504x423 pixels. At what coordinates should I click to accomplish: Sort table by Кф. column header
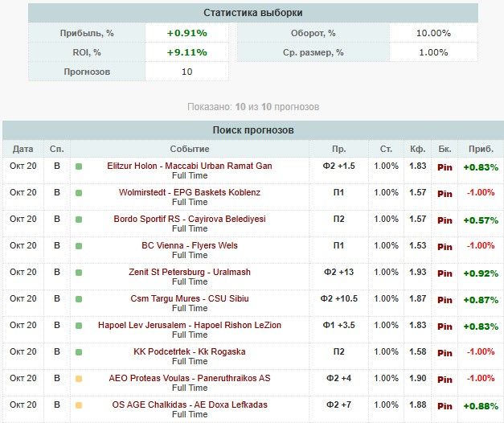(418, 149)
